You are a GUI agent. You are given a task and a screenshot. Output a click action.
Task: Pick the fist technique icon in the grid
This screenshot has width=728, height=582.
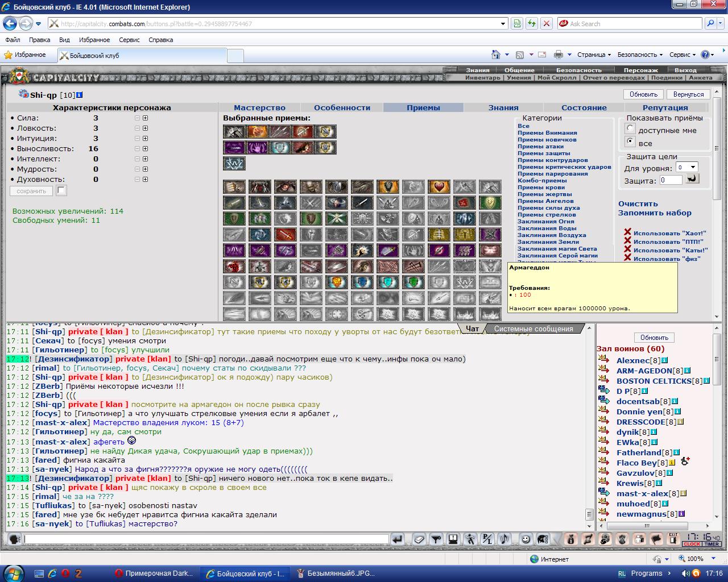pos(234,187)
